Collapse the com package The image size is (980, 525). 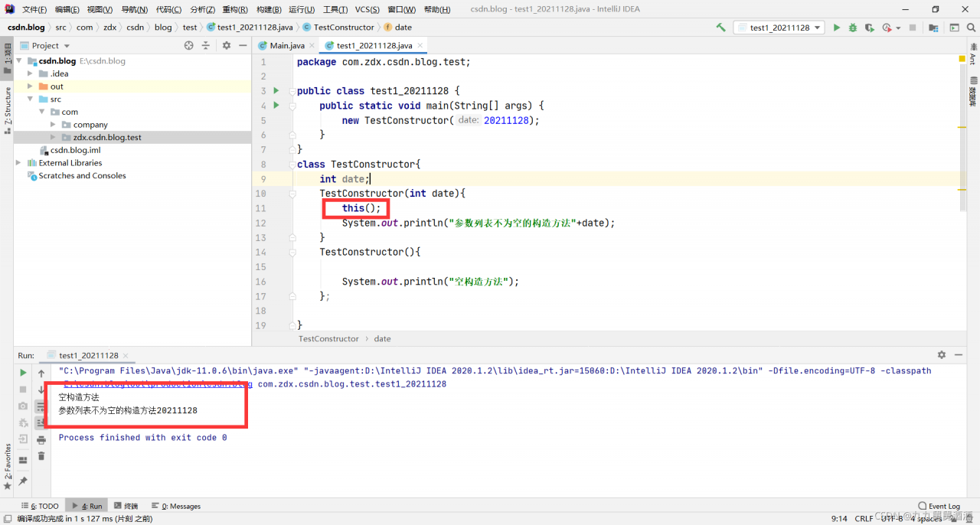[x=42, y=112]
